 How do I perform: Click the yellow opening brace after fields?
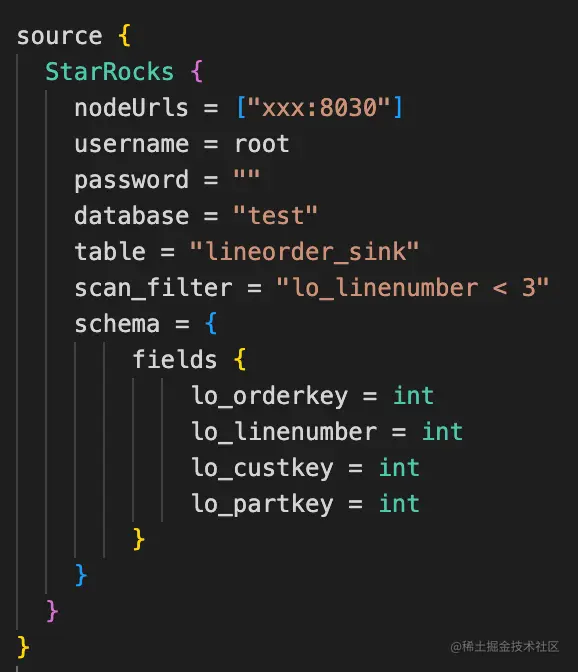[x=240, y=359]
